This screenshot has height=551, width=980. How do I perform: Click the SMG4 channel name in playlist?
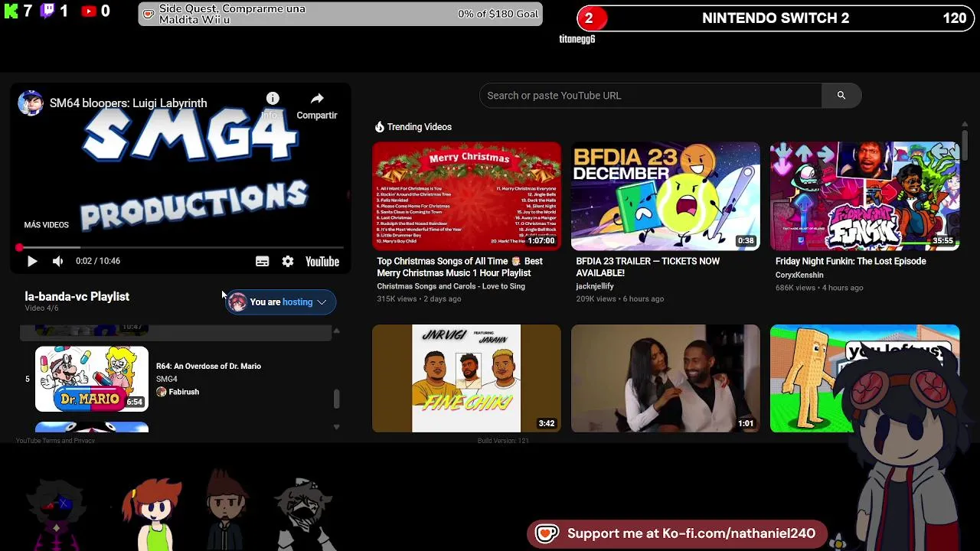point(166,379)
